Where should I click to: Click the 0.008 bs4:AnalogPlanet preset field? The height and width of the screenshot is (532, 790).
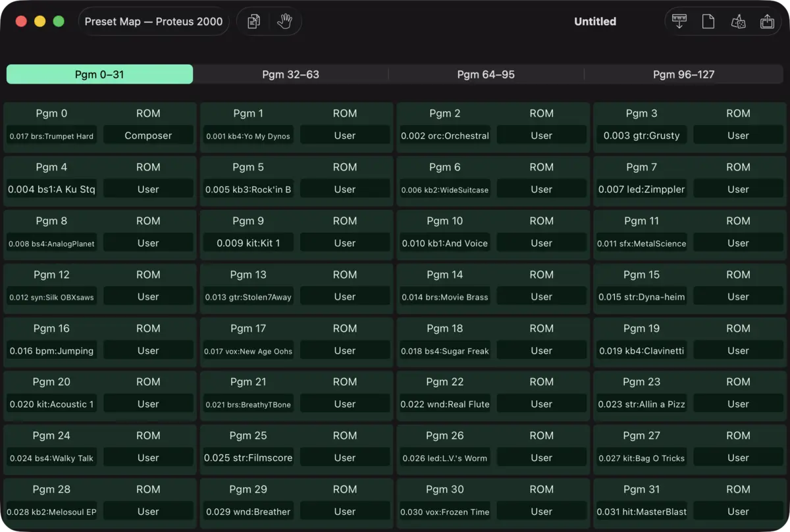coord(51,243)
